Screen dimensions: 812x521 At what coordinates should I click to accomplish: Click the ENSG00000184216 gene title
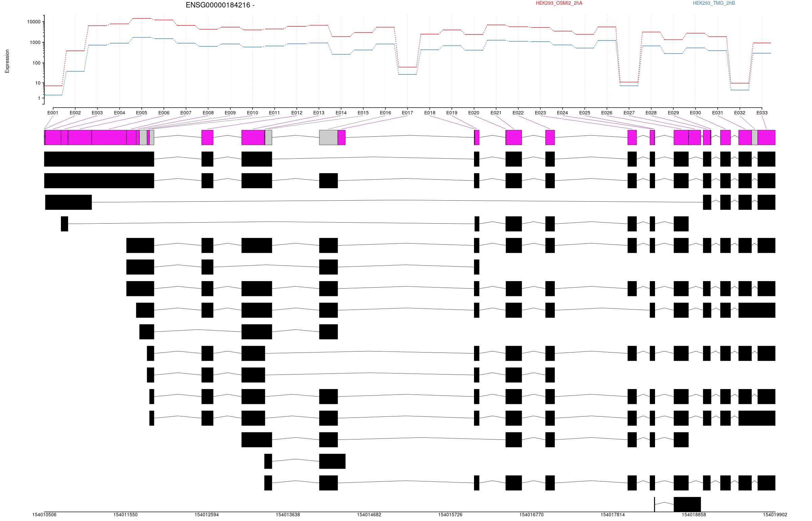click(220, 5)
